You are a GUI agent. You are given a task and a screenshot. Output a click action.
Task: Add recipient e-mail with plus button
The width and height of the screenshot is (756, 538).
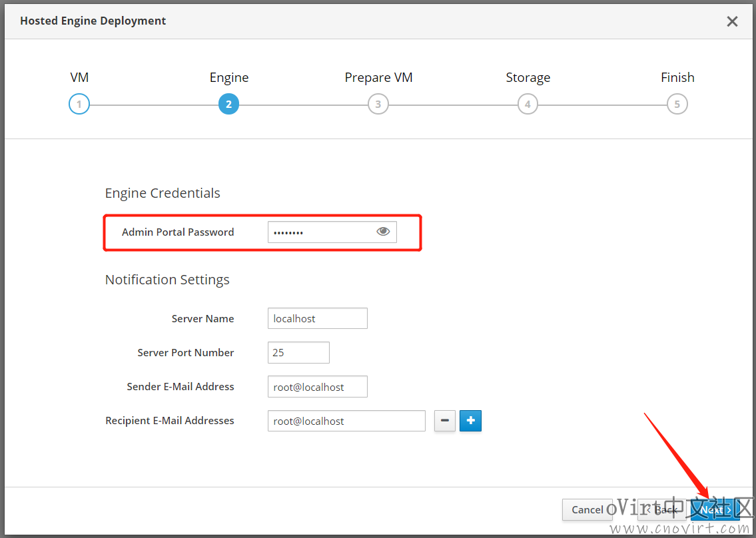(x=470, y=421)
